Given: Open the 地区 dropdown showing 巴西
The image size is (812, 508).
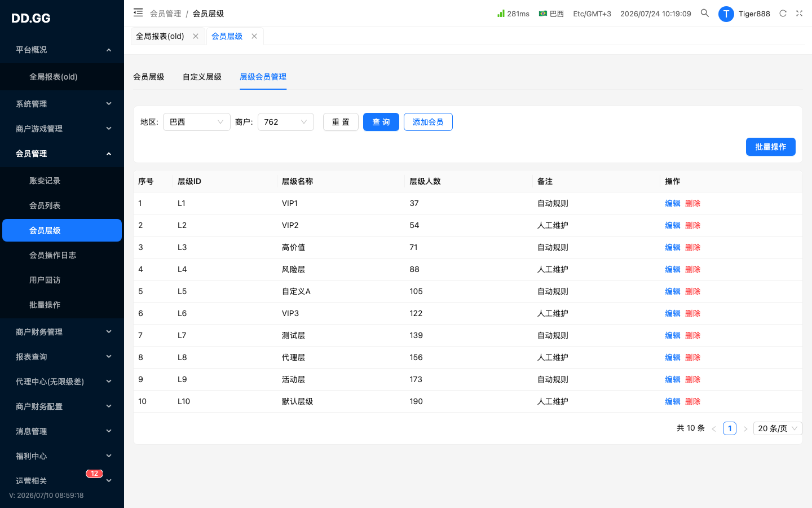Looking at the screenshot, I should (x=197, y=122).
